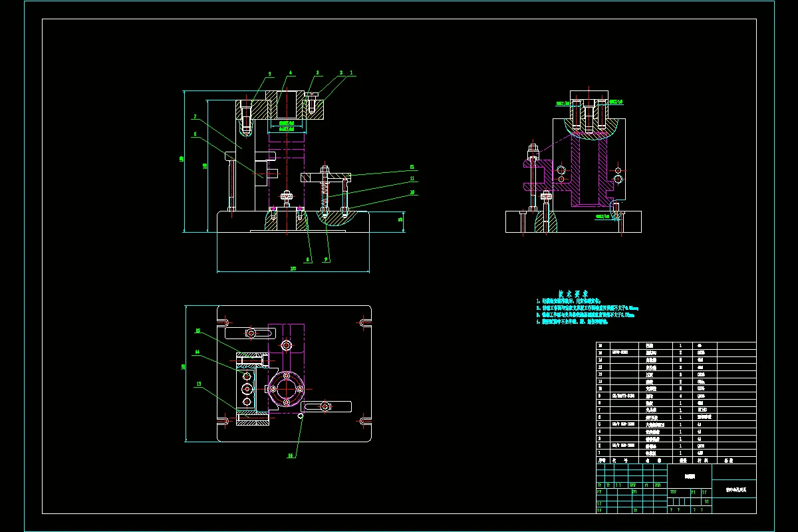Image resolution: width=798 pixels, height=532 pixels.
Task: Select balloon number 12 right of front view
Action: (x=412, y=166)
